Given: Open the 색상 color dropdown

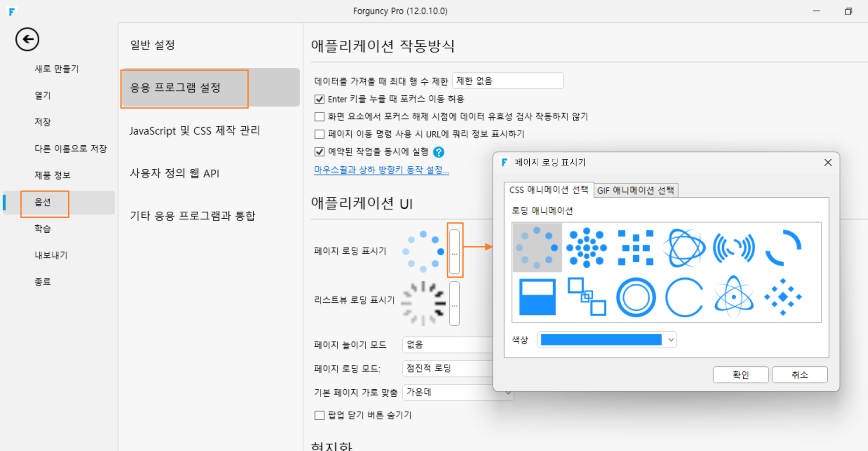Looking at the screenshot, I should click(x=671, y=340).
